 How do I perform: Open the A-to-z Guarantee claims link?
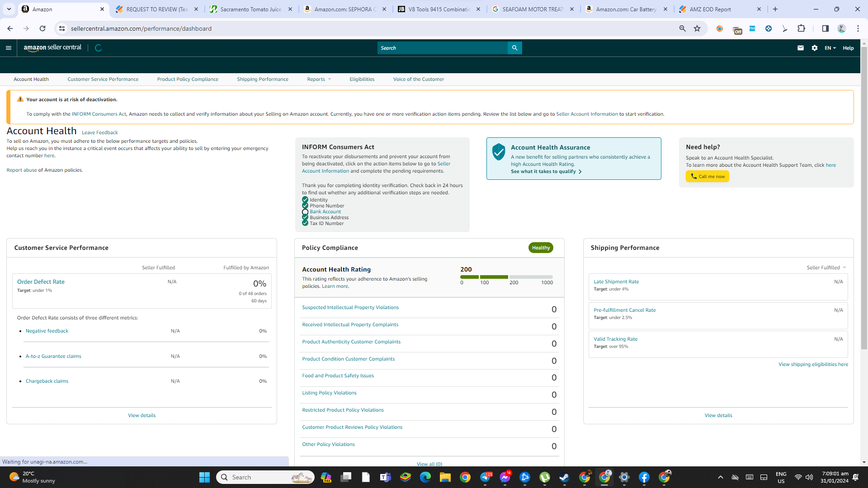point(53,357)
